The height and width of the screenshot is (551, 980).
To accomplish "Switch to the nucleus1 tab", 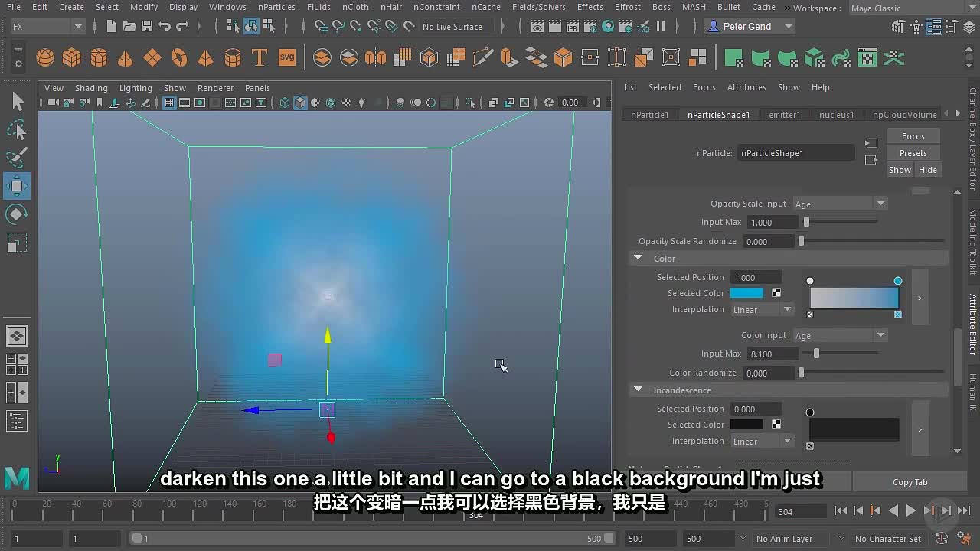I will (836, 115).
